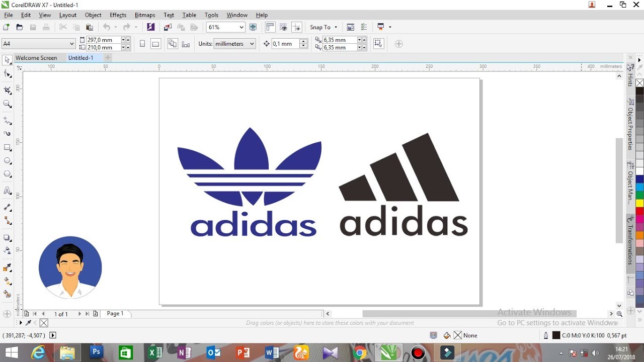The height and width of the screenshot is (362, 644).
Task: Toggle All Pages layout button
Action: pyautogui.click(x=173, y=44)
